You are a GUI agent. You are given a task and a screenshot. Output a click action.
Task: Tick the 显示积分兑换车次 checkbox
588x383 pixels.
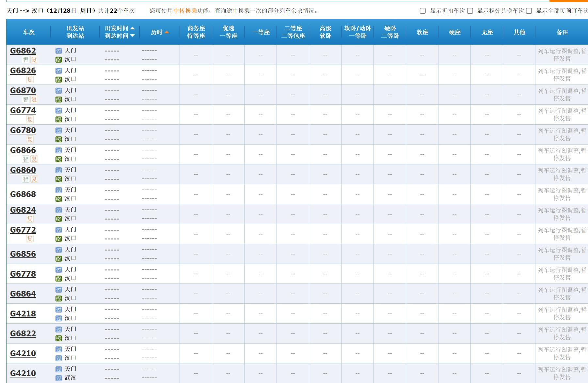pyautogui.click(x=470, y=11)
